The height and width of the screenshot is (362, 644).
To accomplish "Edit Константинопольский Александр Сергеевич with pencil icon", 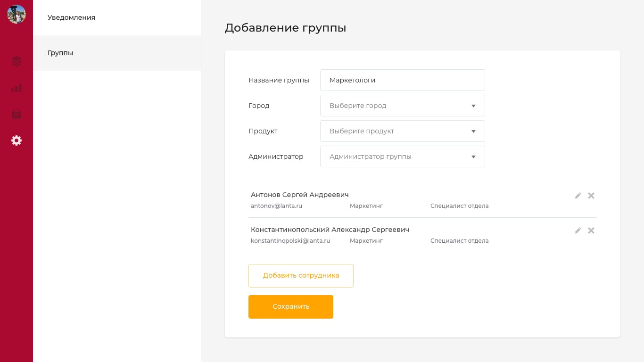I will tap(578, 230).
